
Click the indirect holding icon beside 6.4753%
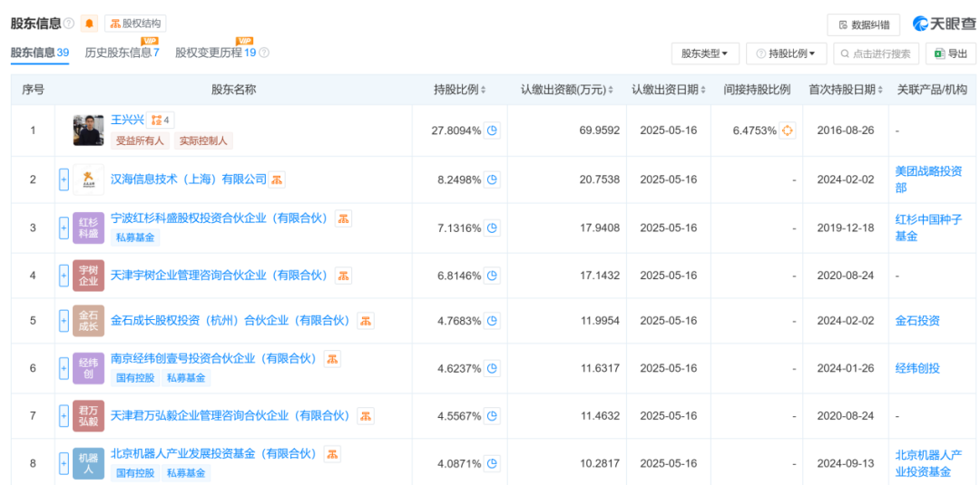click(788, 131)
